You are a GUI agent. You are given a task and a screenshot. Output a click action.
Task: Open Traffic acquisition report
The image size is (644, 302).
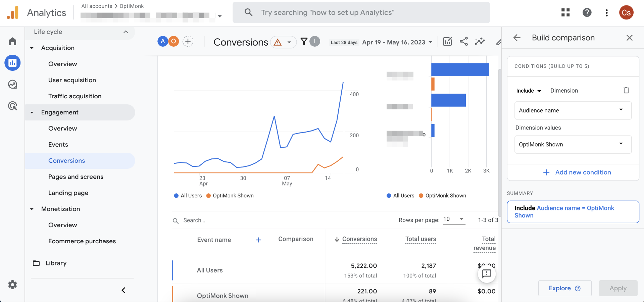point(75,96)
